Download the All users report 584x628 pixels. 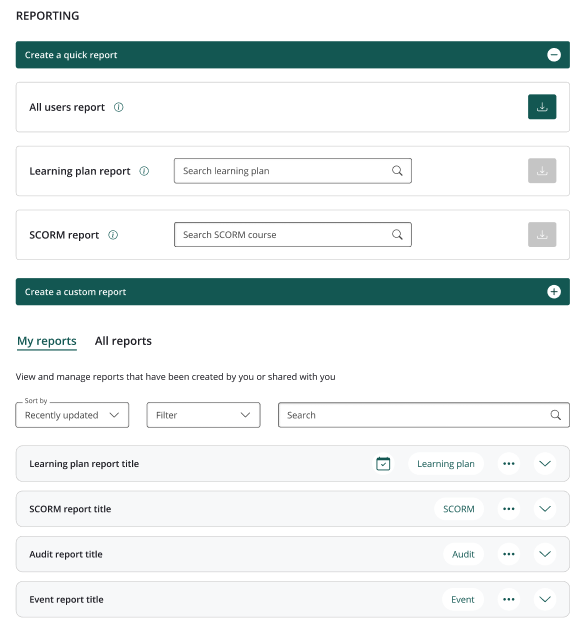(x=542, y=107)
